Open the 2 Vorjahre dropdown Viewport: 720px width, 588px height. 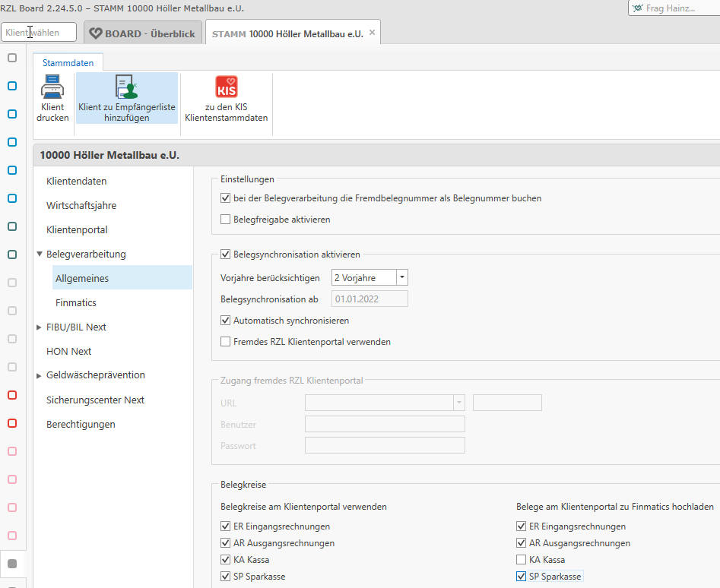tap(401, 277)
